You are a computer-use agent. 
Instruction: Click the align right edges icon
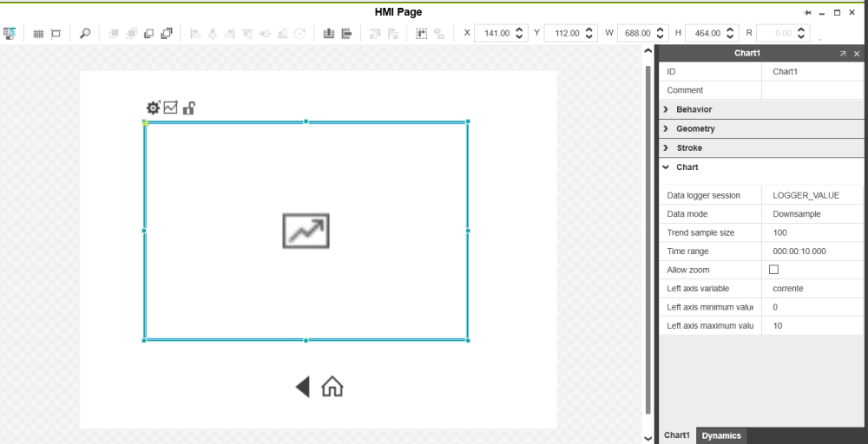[230, 34]
